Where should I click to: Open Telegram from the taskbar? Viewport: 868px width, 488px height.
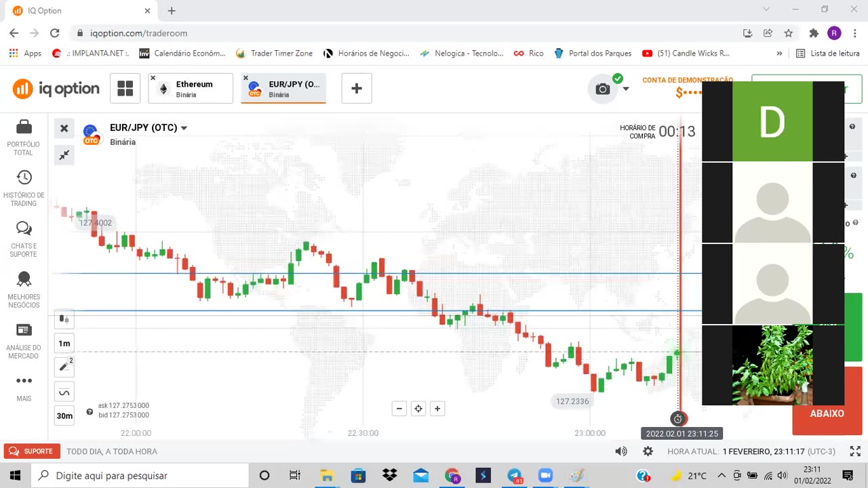(515, 476)
